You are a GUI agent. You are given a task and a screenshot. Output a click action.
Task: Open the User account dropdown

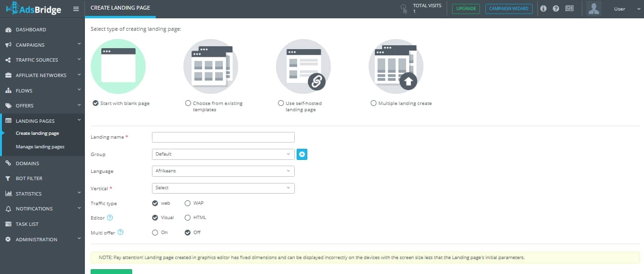(x=627, y=9)
